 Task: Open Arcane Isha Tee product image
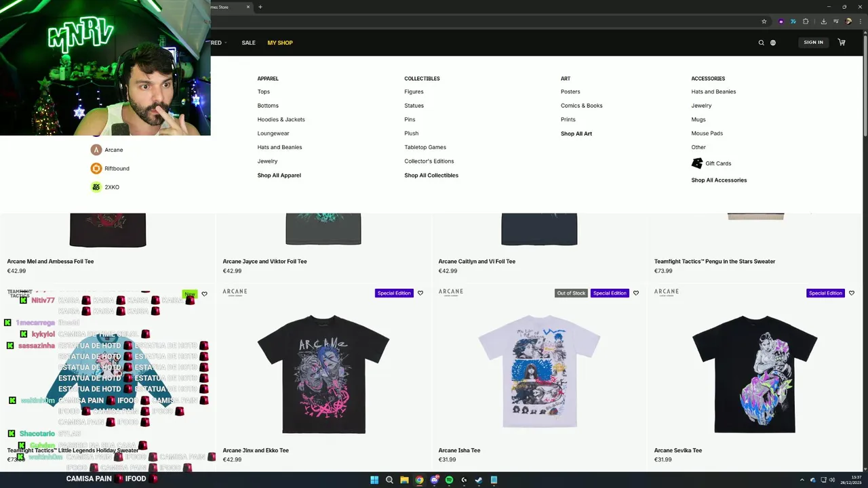[x=539, y=371]
